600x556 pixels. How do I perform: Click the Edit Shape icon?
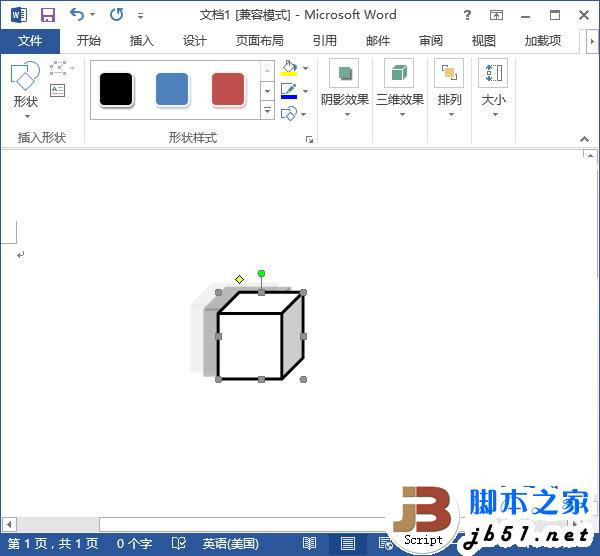(x=58, y=68)
